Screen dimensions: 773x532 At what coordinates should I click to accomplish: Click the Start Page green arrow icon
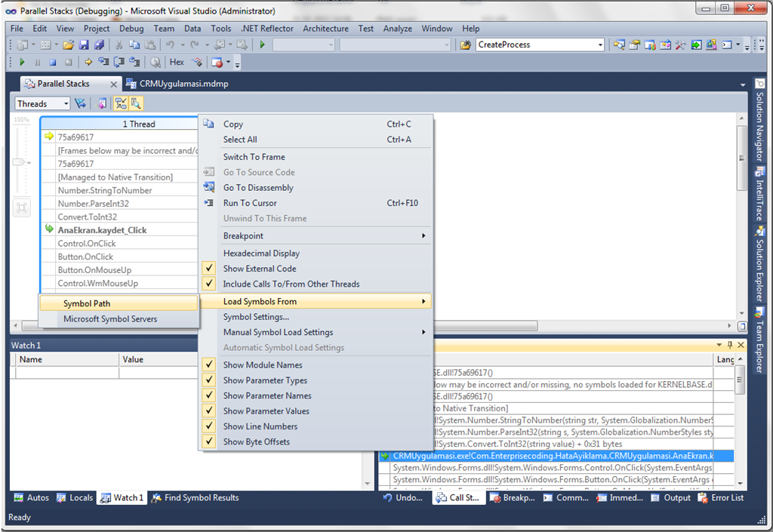695,45
